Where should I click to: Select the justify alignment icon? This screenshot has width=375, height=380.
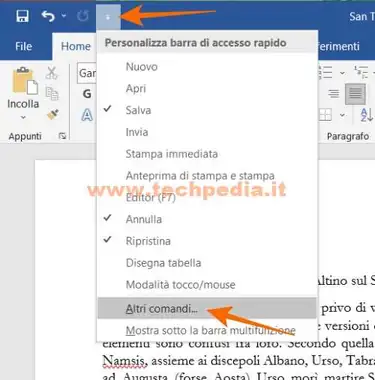coord(355,94)
